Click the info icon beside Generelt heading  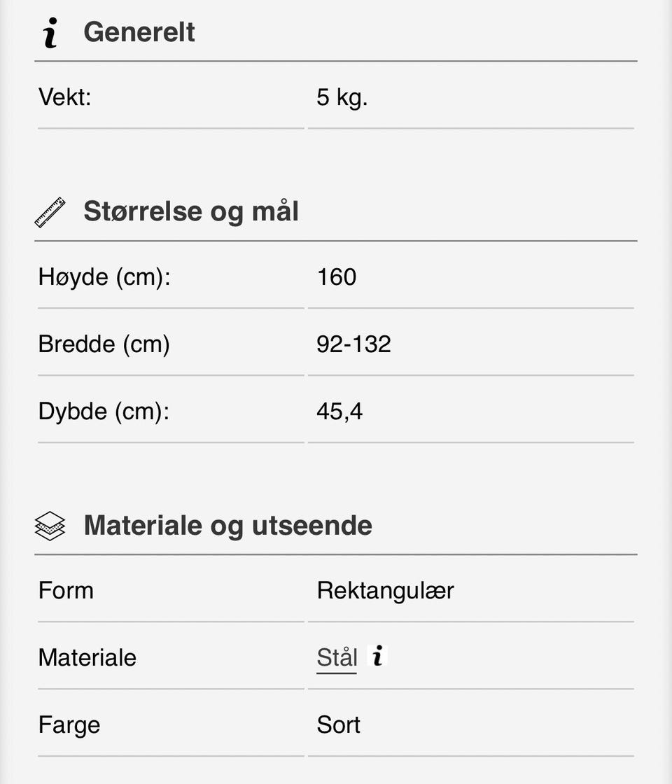[50, 33]
